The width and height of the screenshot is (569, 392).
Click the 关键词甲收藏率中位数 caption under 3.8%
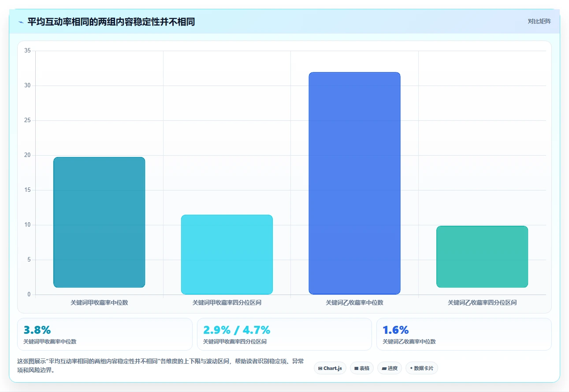click(x=50, y=342)
